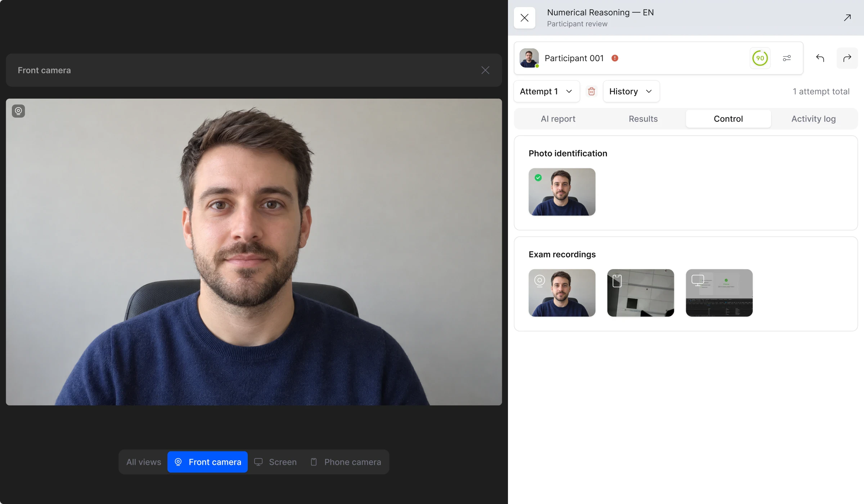864x504 pixels.
Task: Open review in new window arrow
Action: tap(847, 18)
